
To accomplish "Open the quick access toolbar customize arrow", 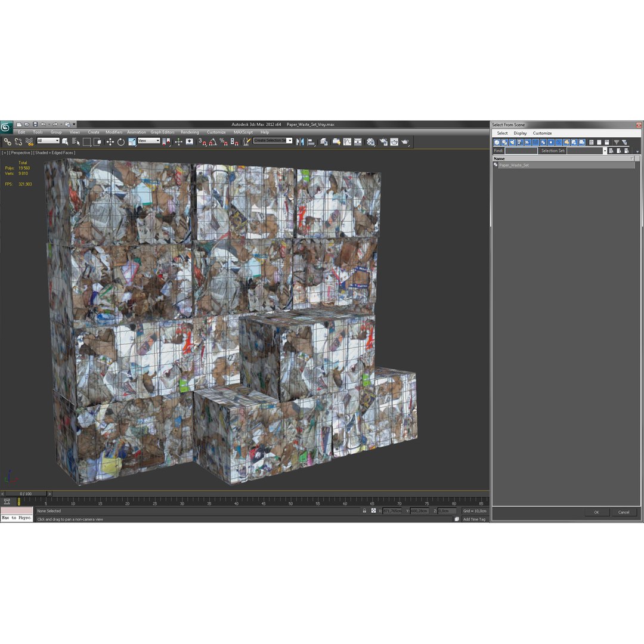I will pyautogui.click(x=74, y=125).
